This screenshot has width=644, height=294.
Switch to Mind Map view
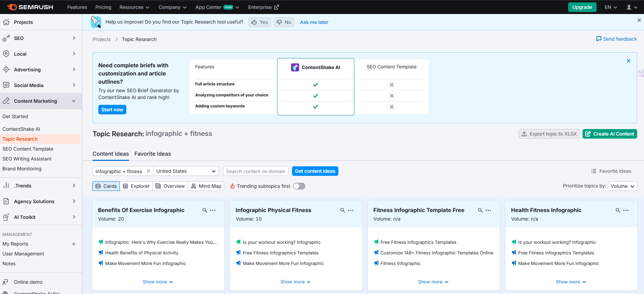pyautogui.click(x=206, y=186)
